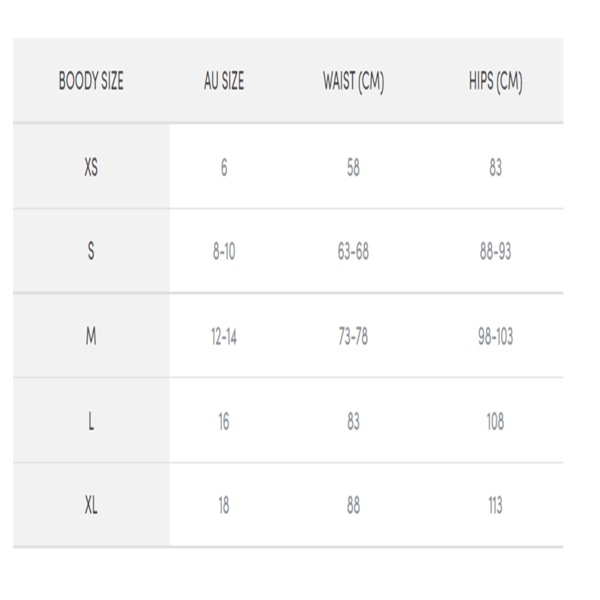Click AU size 12-14 cell
Screen dimensions: 600x600
coord(224,337)
